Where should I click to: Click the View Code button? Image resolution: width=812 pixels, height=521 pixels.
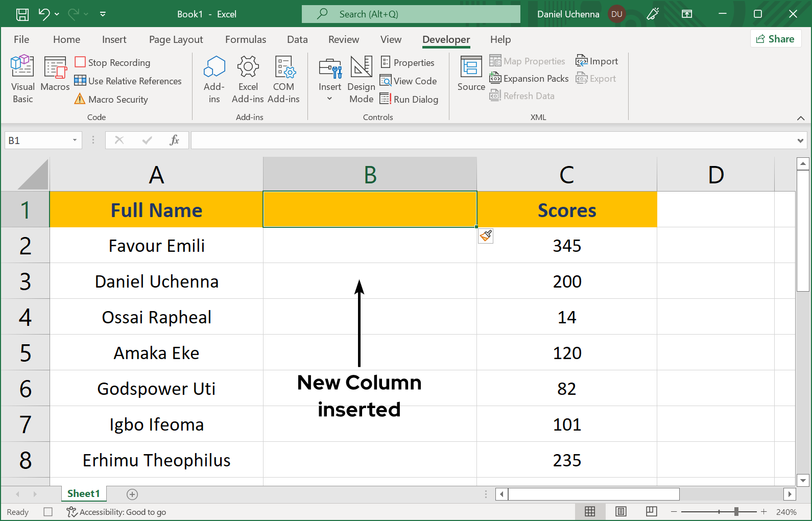click(x=409, y=81)
